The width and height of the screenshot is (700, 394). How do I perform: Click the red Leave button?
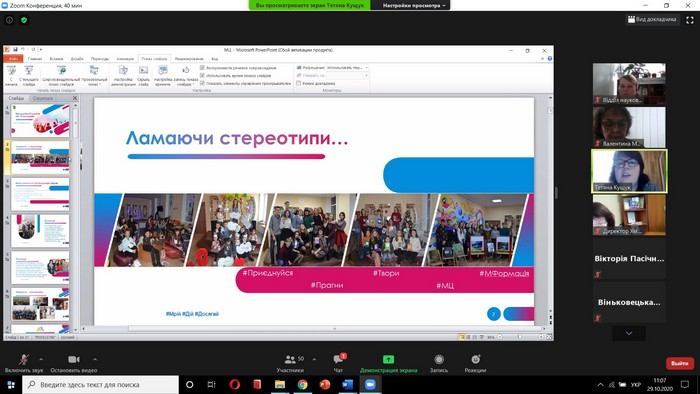pyautogui.click(x=680, y=363)
